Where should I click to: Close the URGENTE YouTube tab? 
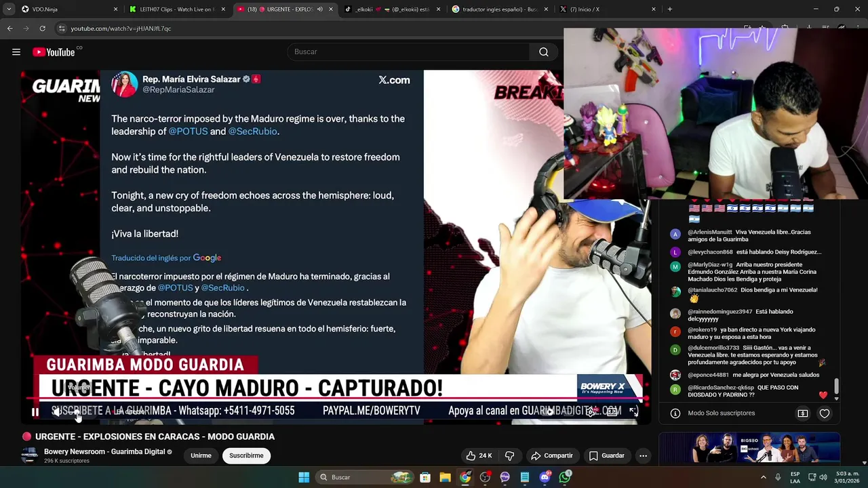click(331, 9)
